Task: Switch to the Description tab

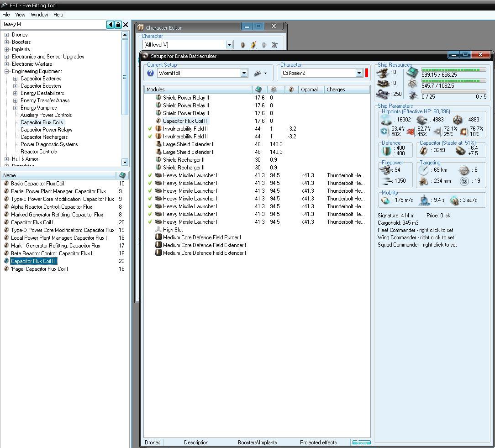Action: (x=196, y=443)
